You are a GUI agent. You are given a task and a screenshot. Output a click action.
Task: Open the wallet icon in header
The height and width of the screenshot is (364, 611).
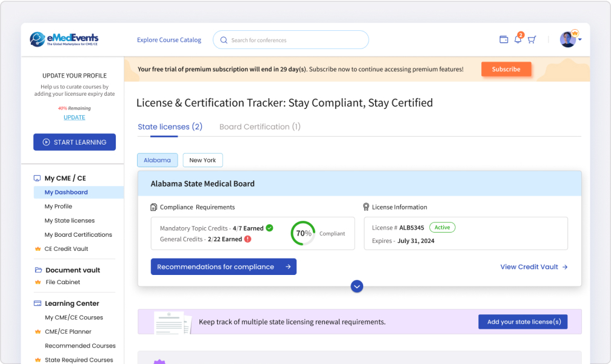tap(504, 39)
